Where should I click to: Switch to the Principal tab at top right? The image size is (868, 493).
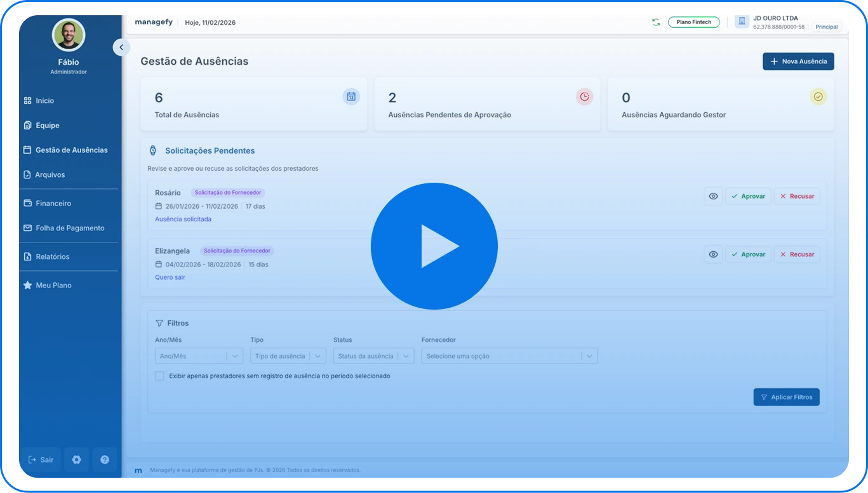[x=826, y=27]
